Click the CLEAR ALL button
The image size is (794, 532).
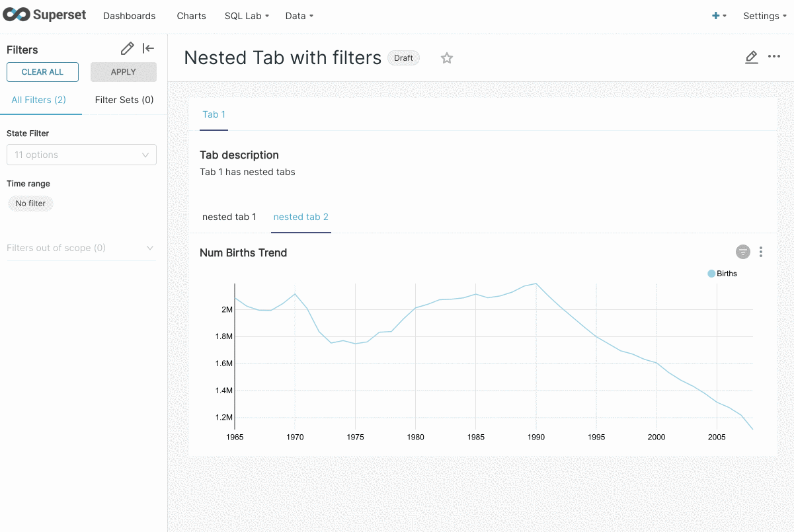coord(42,72)
